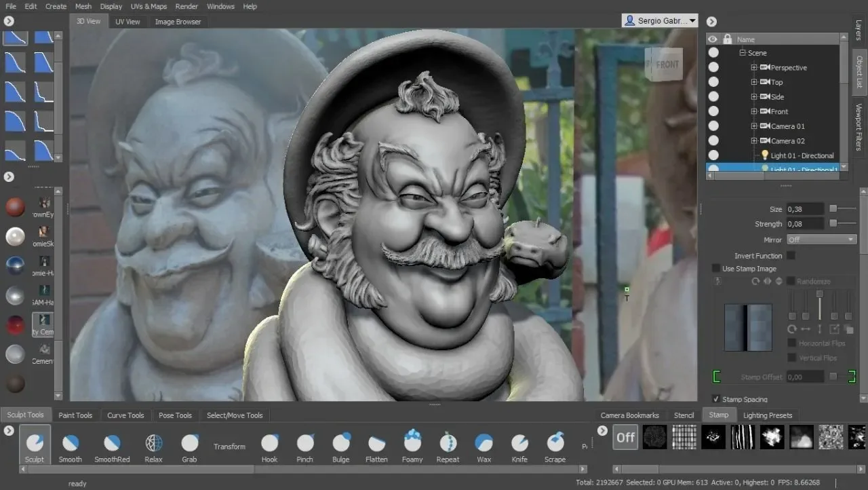Open the Render menu

pos(186,6)
